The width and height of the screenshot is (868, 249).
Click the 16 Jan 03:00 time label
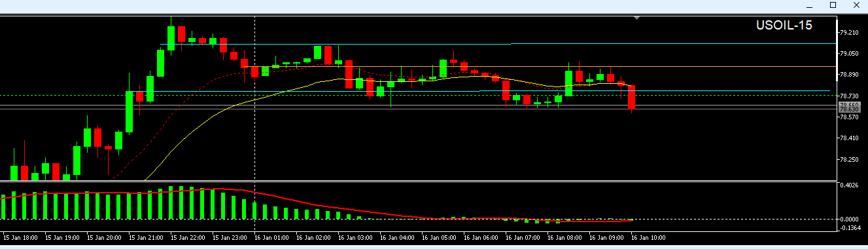pos(355,238)
